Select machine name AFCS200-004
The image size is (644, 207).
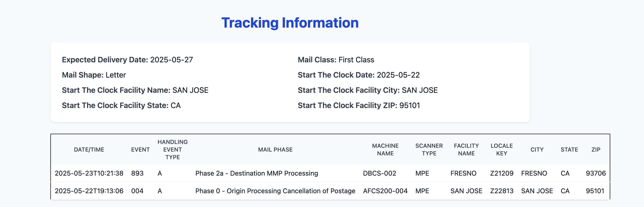pyautogui.click(x=385, y=191)
